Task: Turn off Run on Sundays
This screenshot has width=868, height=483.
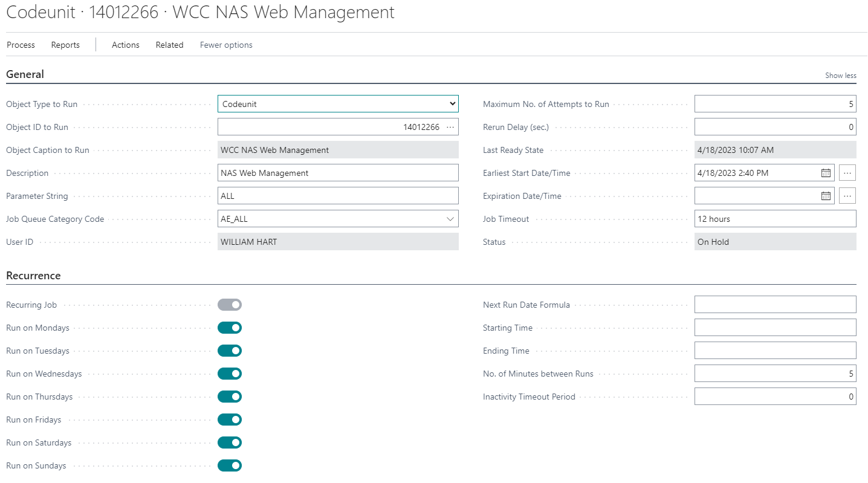Action: click(x=230, y=465)
